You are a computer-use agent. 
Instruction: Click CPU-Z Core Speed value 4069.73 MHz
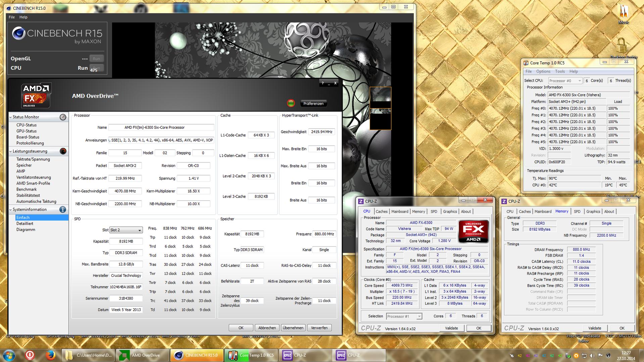[402, 286]
